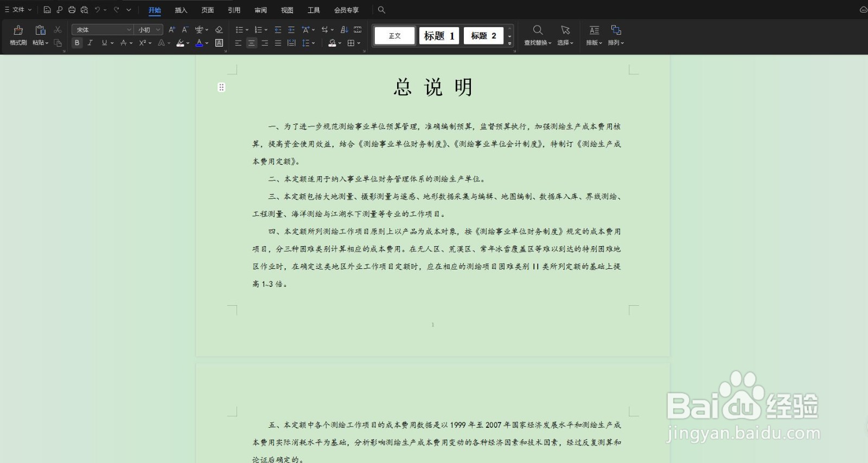Click the sort A-Z icon
This screenshot has width=868, height=463.
coord(344,30)
